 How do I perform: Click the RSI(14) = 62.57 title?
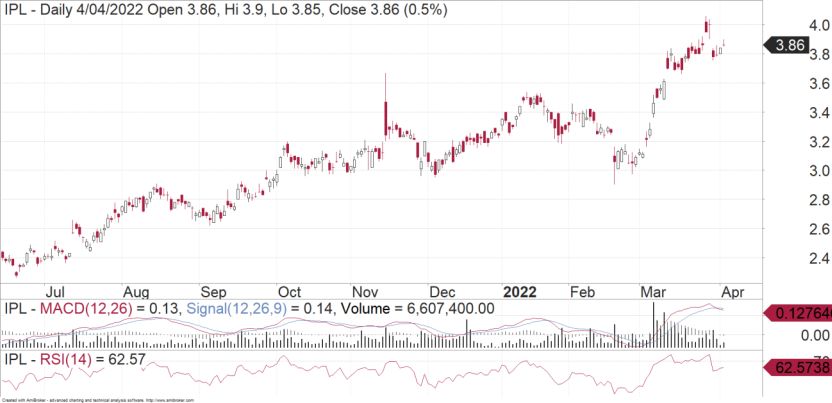[74, 360]
